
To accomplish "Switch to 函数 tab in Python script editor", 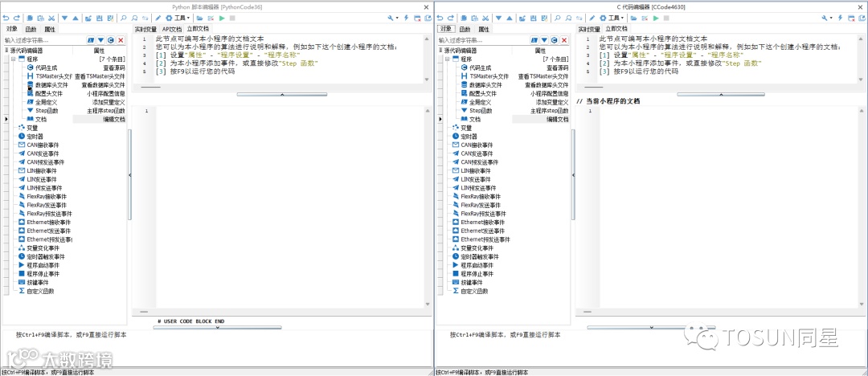I will pyautogui.click(x=31, y=30).
